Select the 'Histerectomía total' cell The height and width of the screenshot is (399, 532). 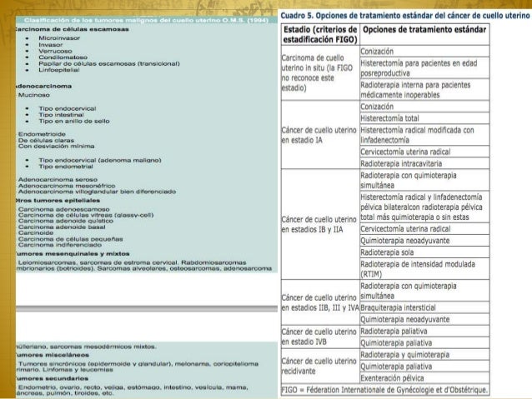(x=424, y=118)
